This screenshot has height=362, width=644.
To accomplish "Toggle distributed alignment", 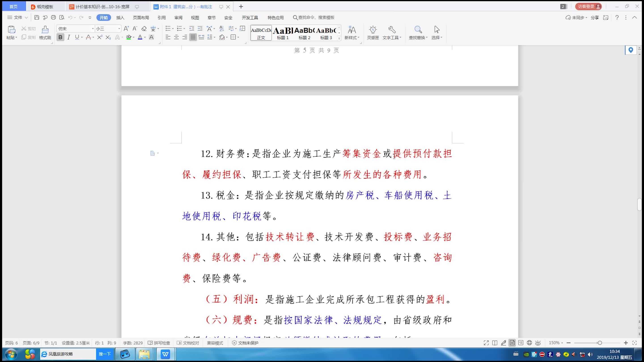I will [201, 37].
